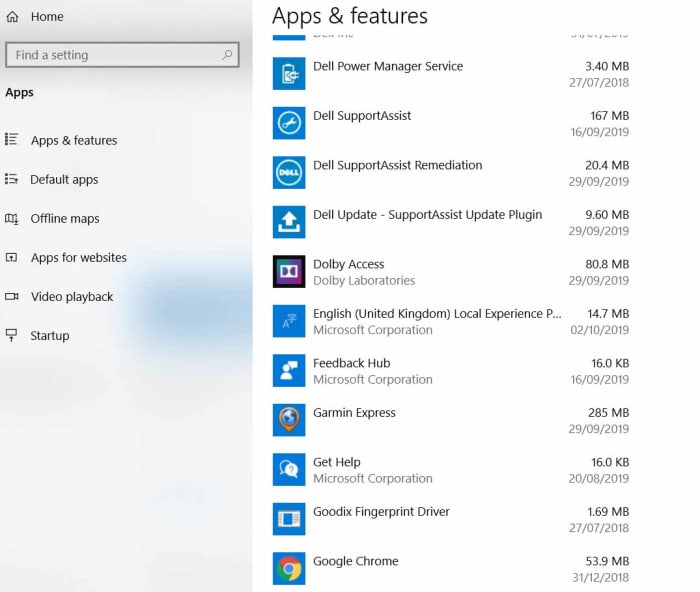Viewport: 700px width, 592px height.
Task: Click the 167 MB size value
Action: (610, 116)
